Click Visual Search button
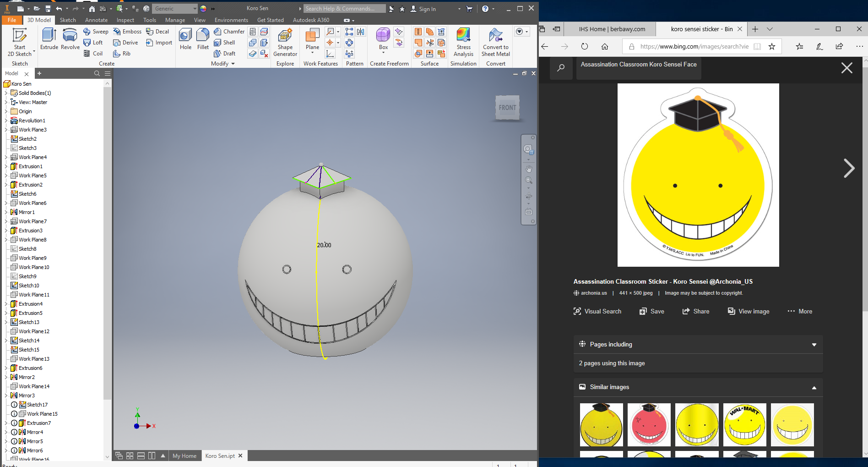 597,311
